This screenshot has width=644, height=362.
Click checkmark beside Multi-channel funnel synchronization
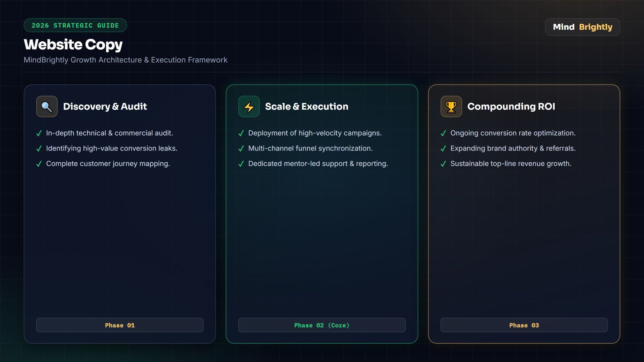coord(241,148)
